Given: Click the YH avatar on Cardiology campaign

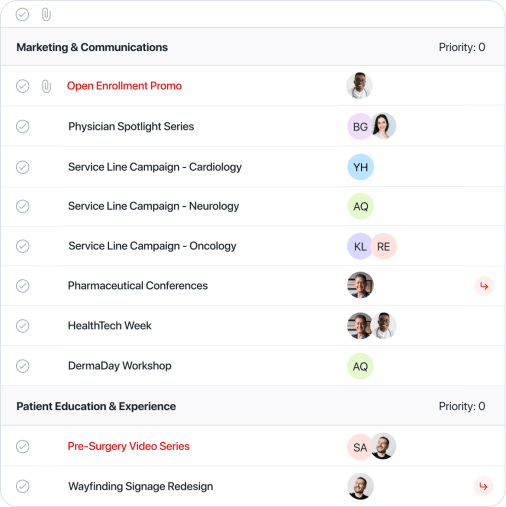Looking at the screenshot, I should 360,167.
